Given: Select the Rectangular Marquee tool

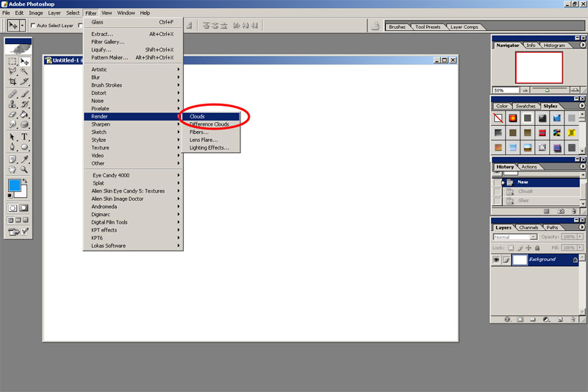Looking at the screenshot, I should click(12, 61).
